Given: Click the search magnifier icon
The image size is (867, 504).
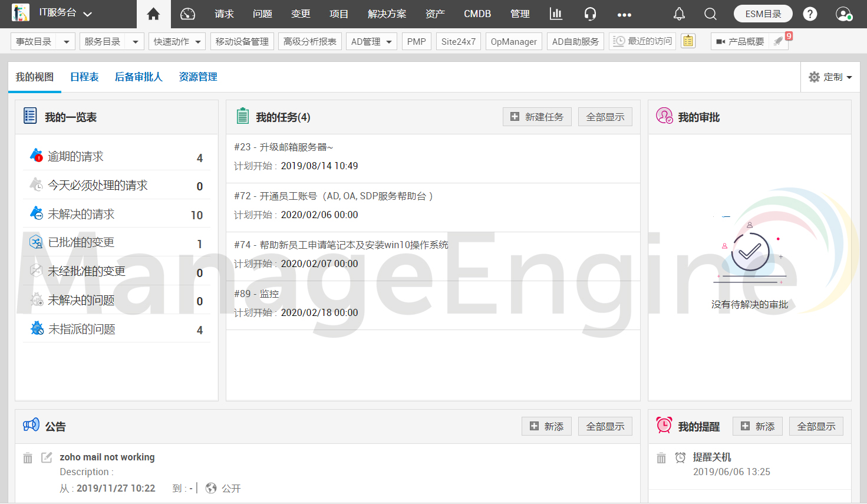Looking at the screenshot, I should [x=710, y=14].
